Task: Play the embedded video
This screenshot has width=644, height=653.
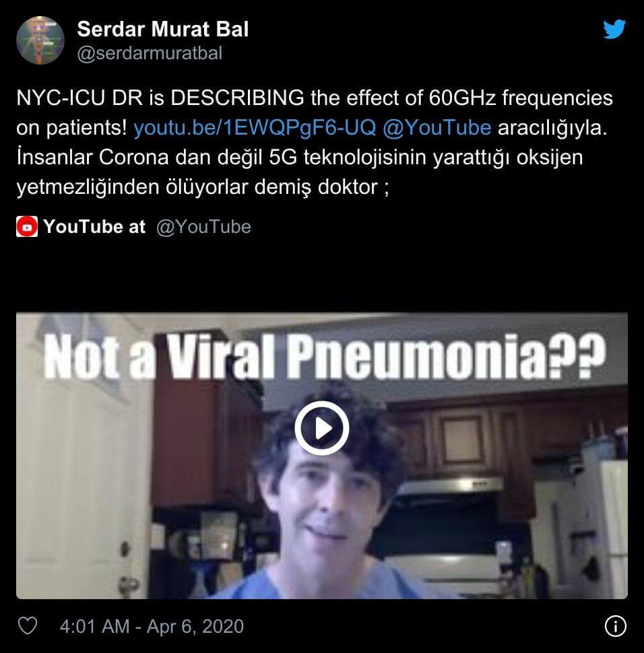Action: (x=322, y=427)
